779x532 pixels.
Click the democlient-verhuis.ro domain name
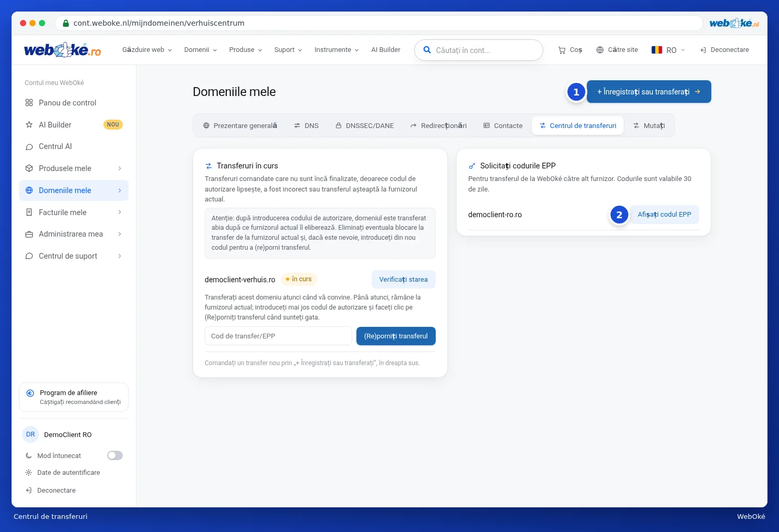pos(240,280)
